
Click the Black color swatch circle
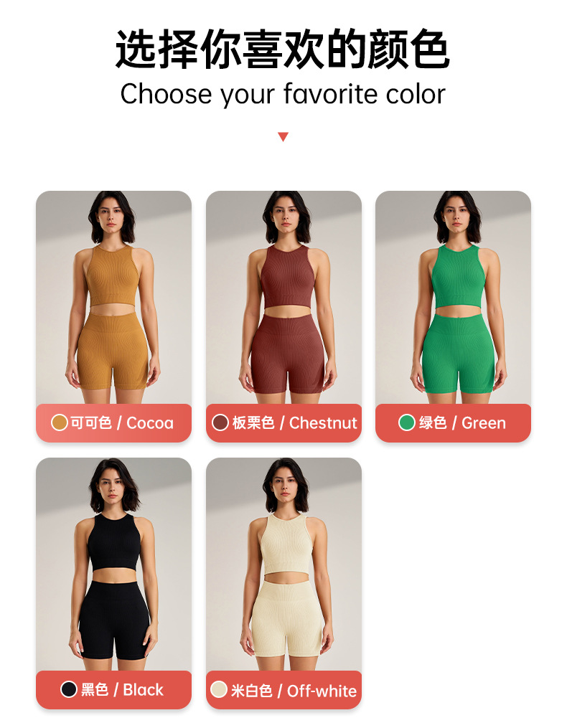pyautogui.click(x=69, y=689)
